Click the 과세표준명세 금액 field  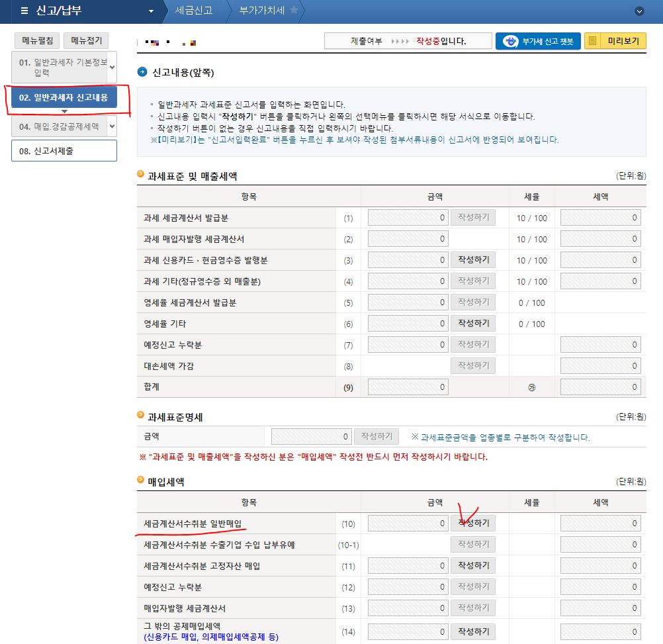coord(311,436)
